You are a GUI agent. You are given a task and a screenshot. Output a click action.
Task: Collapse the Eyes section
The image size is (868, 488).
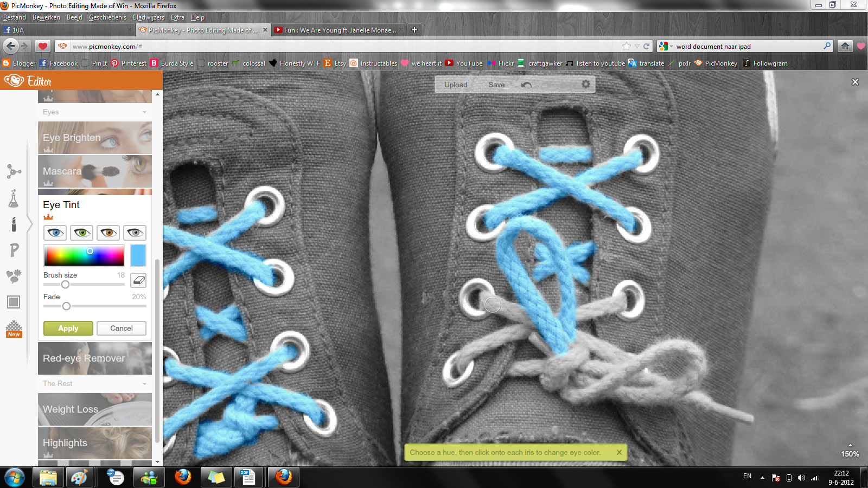[x=95, y=112]
